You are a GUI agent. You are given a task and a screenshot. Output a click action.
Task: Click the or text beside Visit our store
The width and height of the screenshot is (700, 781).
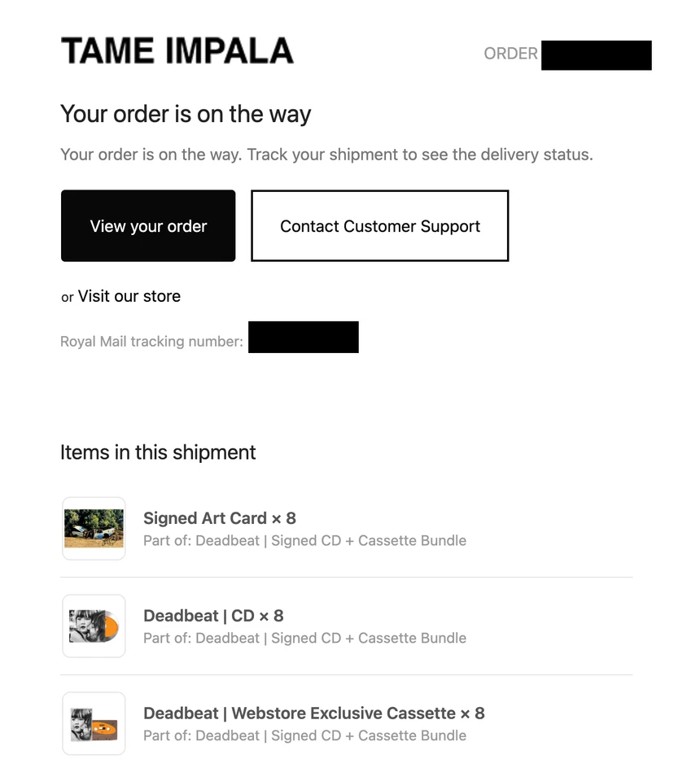point(67,297)
